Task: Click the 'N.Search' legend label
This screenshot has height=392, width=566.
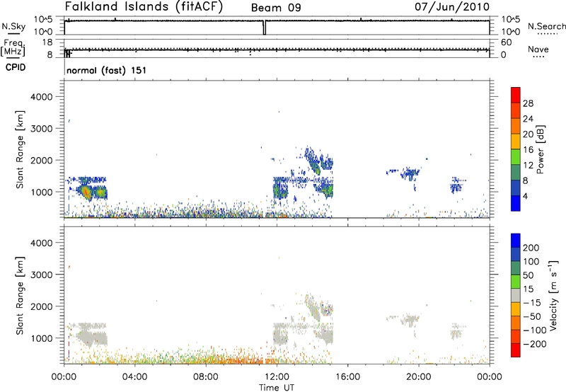Action: tap(546, 26)
